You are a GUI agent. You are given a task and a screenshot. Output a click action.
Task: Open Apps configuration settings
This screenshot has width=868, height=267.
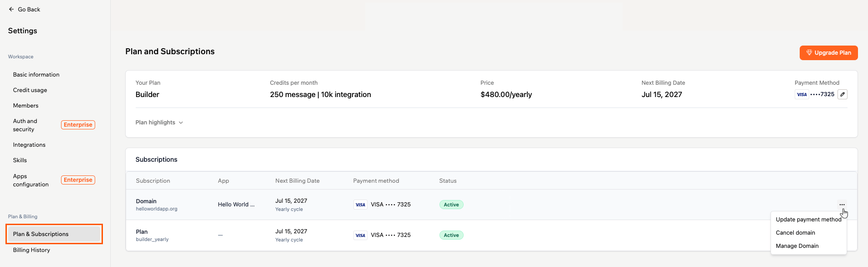(x=31, y=180)
